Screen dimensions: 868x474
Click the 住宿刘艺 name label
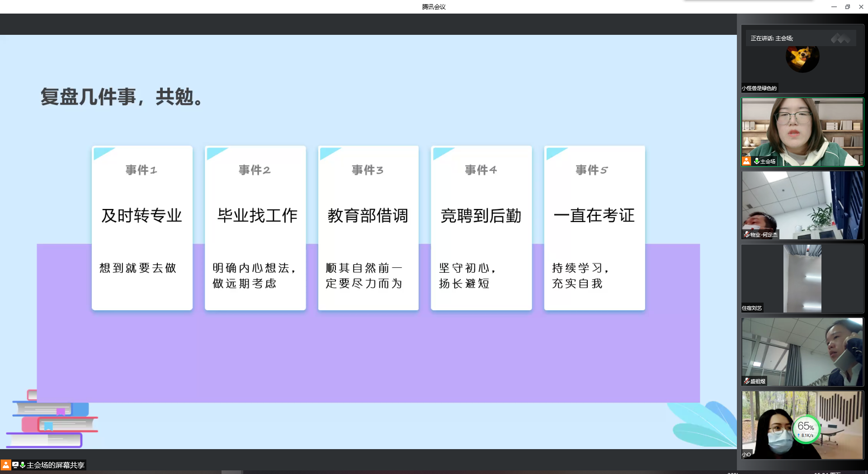coord(752,308)
